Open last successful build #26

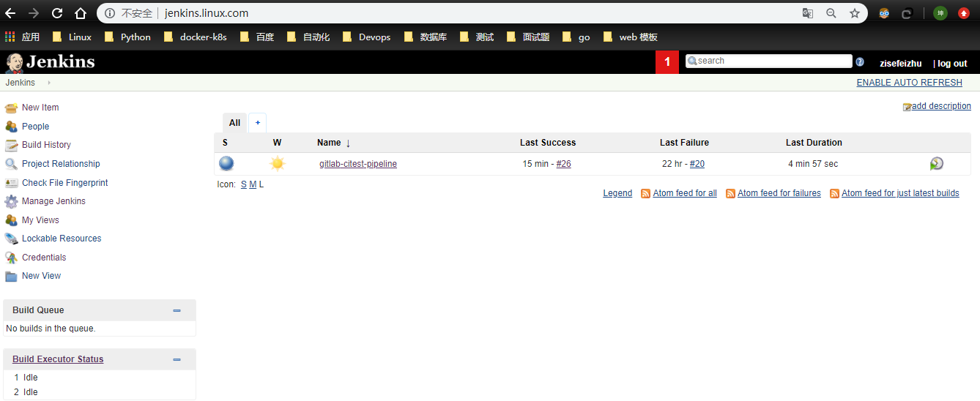(x=563, y=164)
